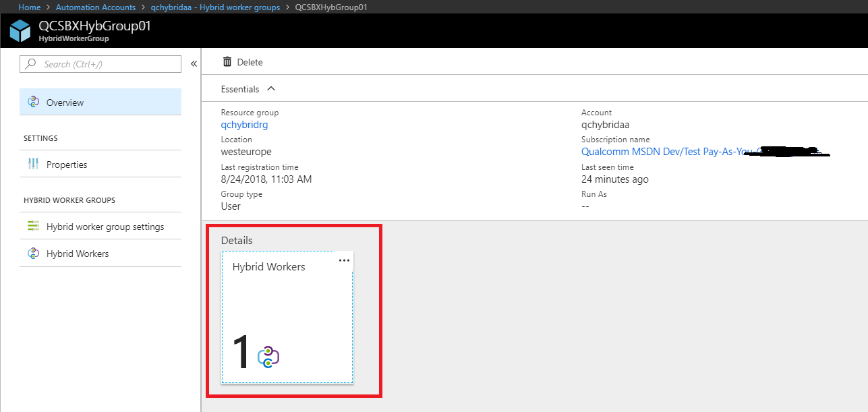
Task: Collapse the left sidebar with the double chevron
Action: tap(194, 63)
